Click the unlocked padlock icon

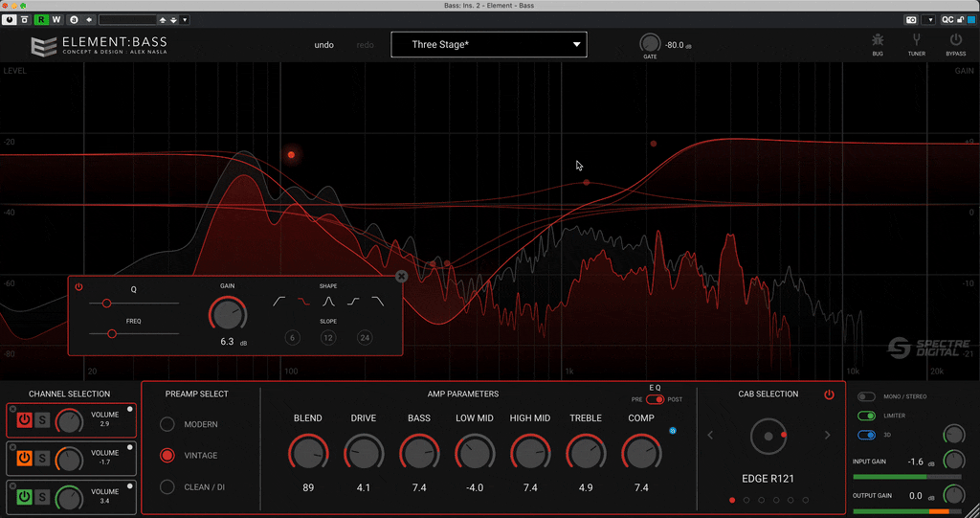(x=961, y=20)
